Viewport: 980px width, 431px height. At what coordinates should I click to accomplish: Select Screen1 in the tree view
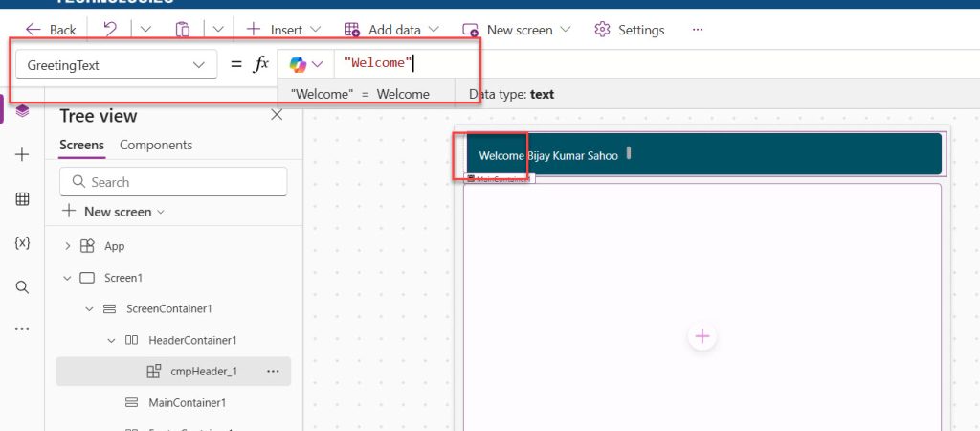click(x=123, y=278)
